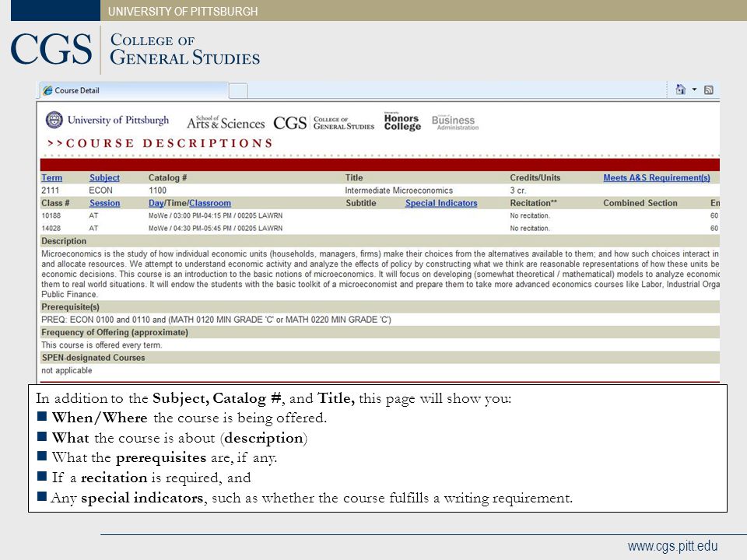Click the MoWe 03:00 PM-04:15 PM schedule entry
Image resolution: width=747 pixels, height=560 pixels.
point(216,215)
